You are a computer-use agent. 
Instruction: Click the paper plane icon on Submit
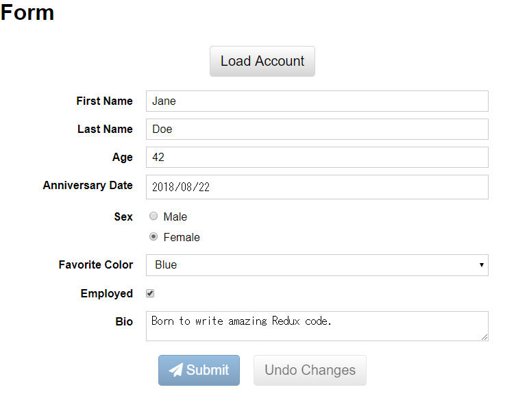coord(176,370)
